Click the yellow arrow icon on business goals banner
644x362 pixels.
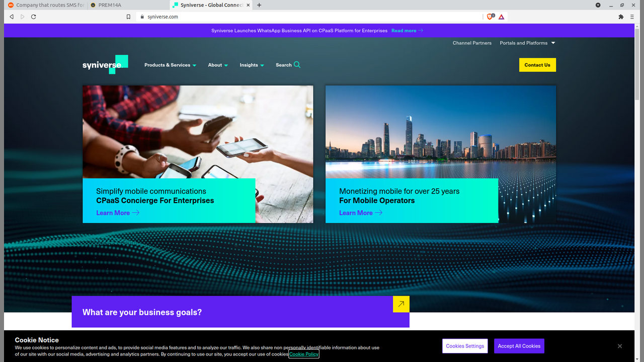401,304
